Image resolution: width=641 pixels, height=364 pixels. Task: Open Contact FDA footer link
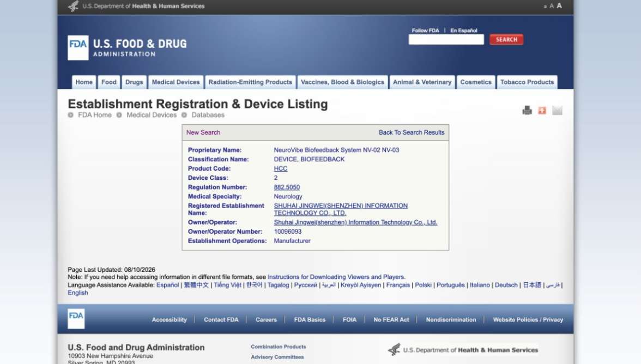[221, 320]
